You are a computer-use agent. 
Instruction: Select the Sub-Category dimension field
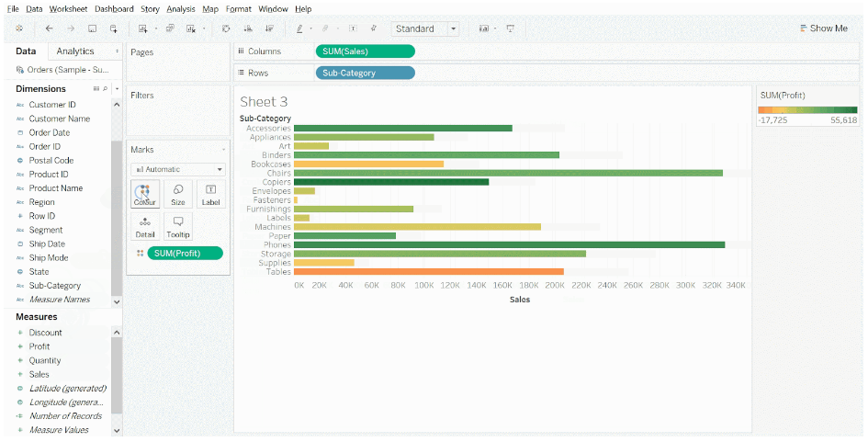(x=54, y=286)
